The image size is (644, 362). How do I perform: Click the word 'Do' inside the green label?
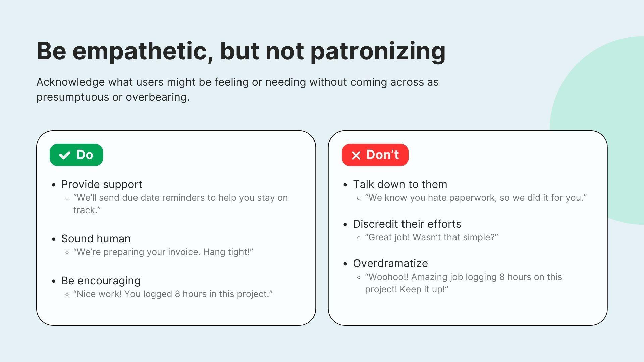tap(85, 155)
